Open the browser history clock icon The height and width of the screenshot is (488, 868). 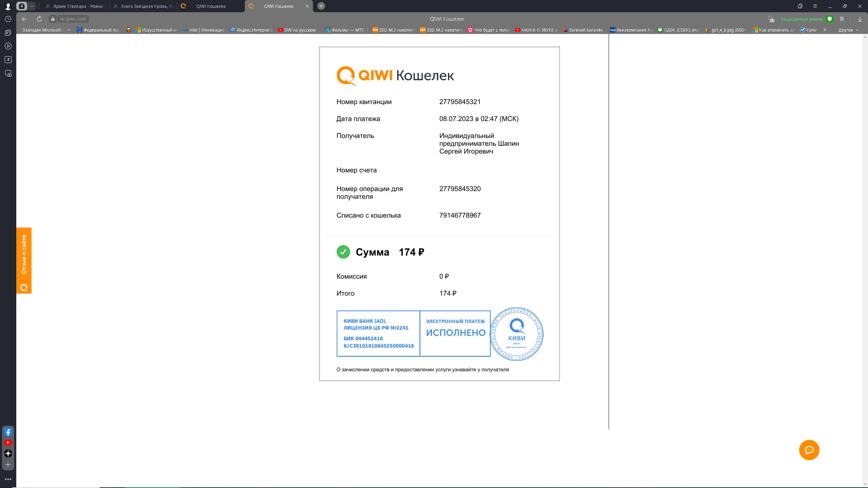[x=8, y=19]
